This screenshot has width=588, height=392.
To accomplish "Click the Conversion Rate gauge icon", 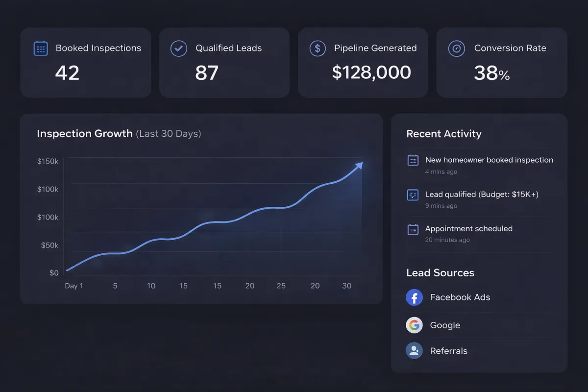I will click(x=457, y=49).
